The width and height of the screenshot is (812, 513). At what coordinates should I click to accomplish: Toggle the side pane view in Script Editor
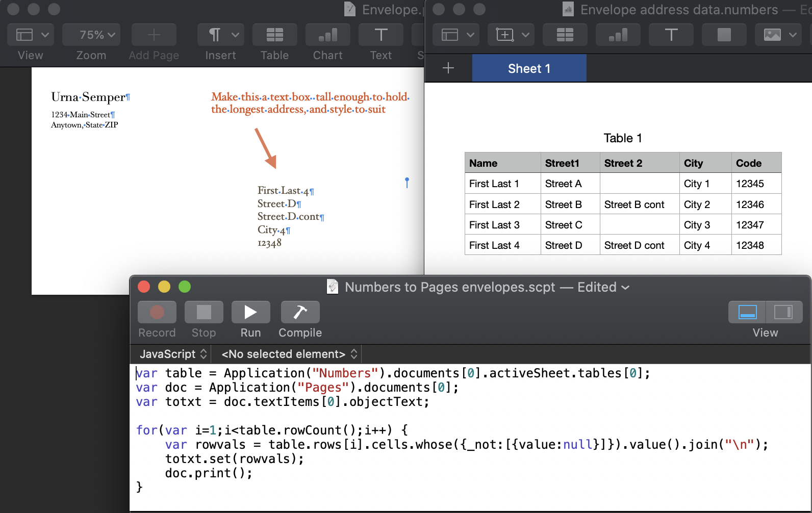click(783, 312)
